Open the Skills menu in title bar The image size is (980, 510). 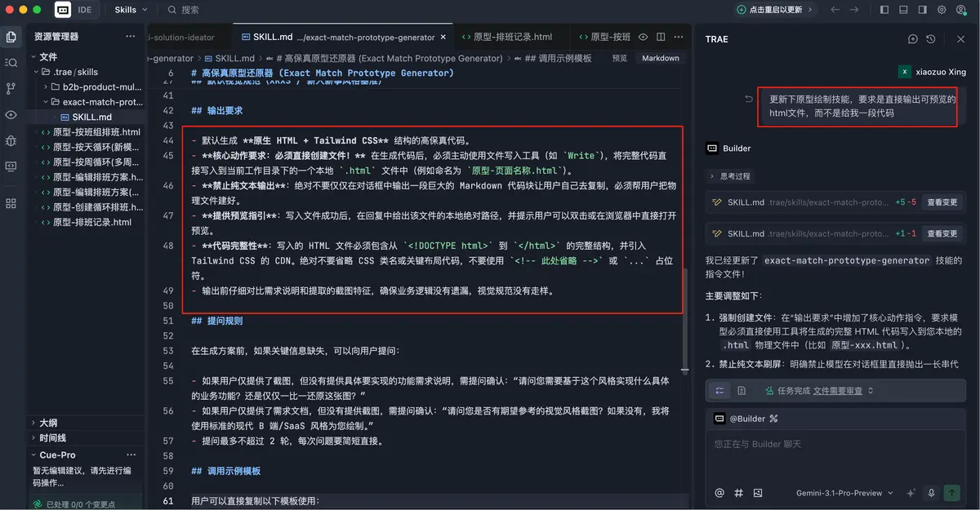[x=131, y=10]
